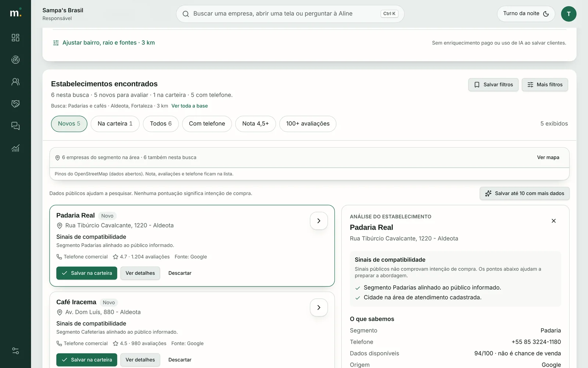Viewport: 588px width, 368px height.
Task: Click Descartar on Padaria Real card
Action: click(180, 273)
